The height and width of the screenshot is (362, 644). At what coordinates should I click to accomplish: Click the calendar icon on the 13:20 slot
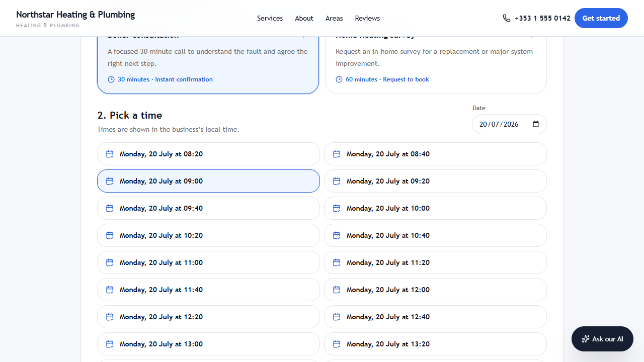337,344
